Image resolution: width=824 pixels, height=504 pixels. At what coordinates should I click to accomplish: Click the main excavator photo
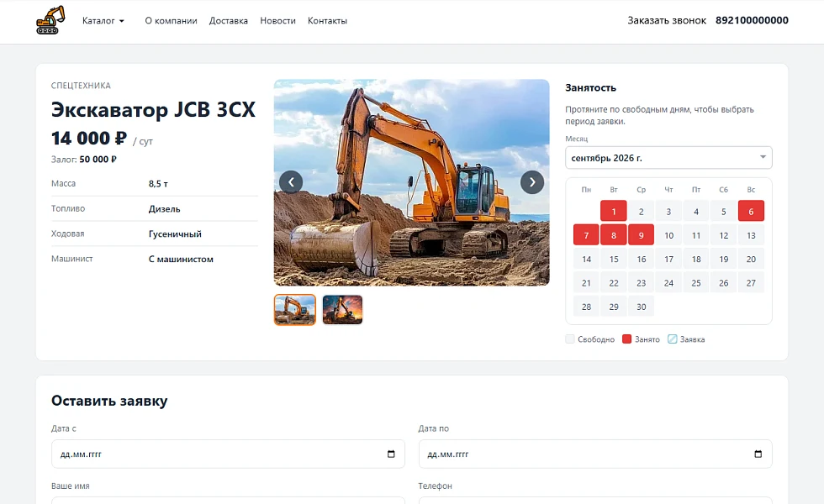[x=411, y=182]
